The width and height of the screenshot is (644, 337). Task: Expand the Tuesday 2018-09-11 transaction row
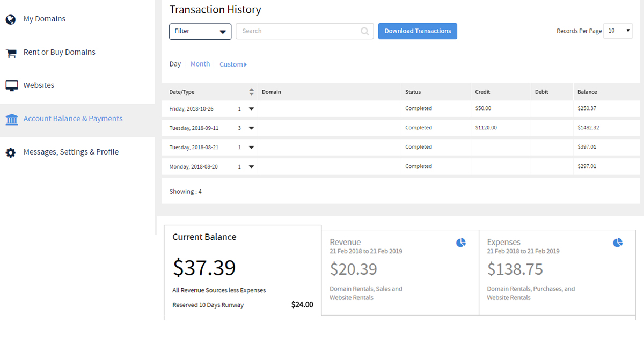tap(251, 128)
